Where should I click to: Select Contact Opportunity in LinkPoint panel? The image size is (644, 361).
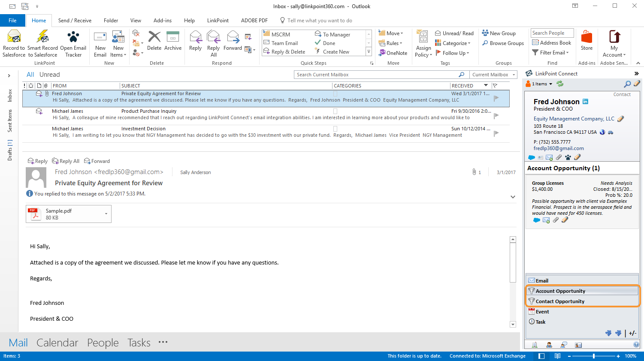click(x=559, y=301)
